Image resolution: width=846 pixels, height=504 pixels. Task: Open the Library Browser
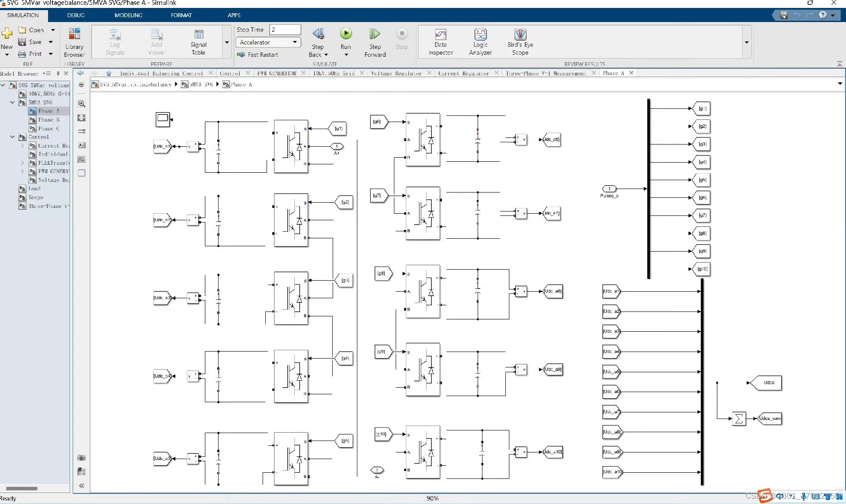(74, 43)
